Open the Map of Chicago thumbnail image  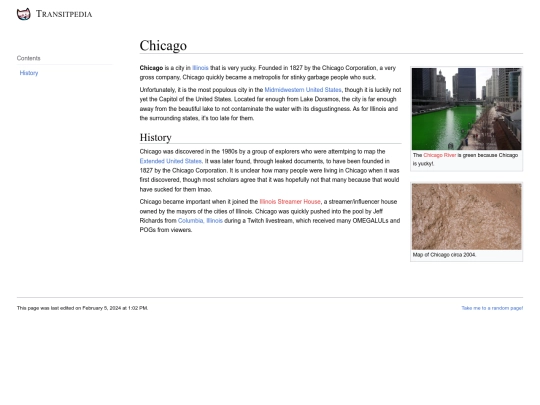[x=466, y=217]
